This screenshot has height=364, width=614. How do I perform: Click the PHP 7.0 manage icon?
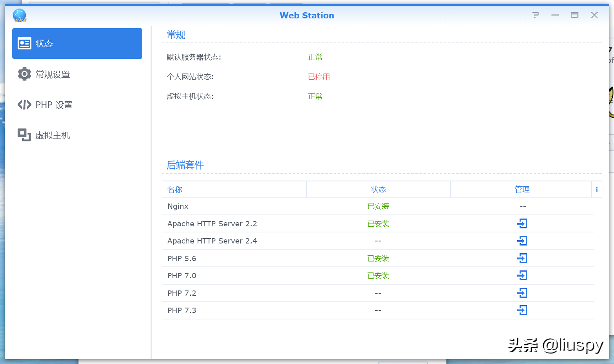tap(522, 276)
